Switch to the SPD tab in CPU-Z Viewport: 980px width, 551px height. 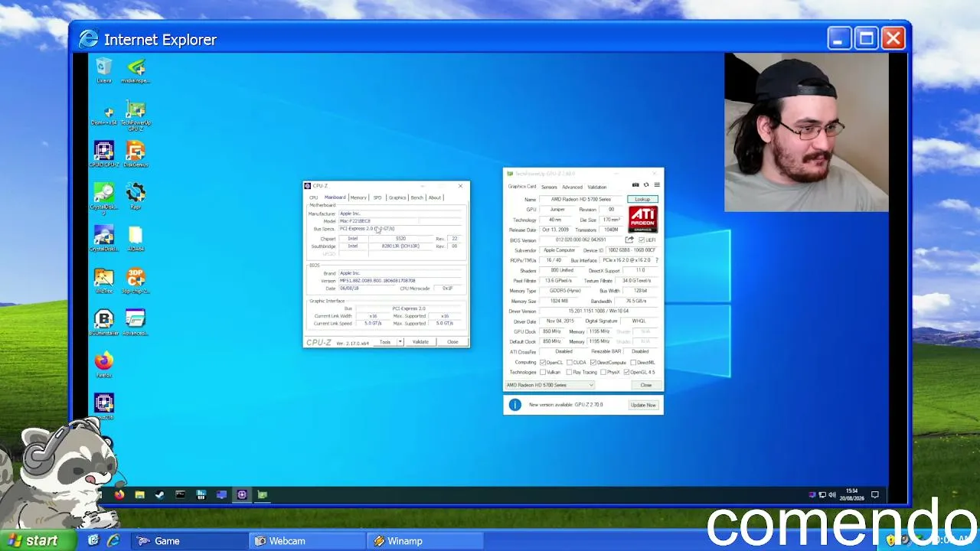(377, 197)
